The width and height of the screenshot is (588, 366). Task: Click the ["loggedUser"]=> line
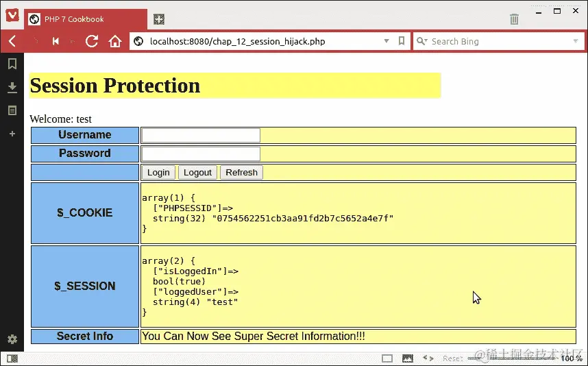pyautogui.click(x=195, y=291)
